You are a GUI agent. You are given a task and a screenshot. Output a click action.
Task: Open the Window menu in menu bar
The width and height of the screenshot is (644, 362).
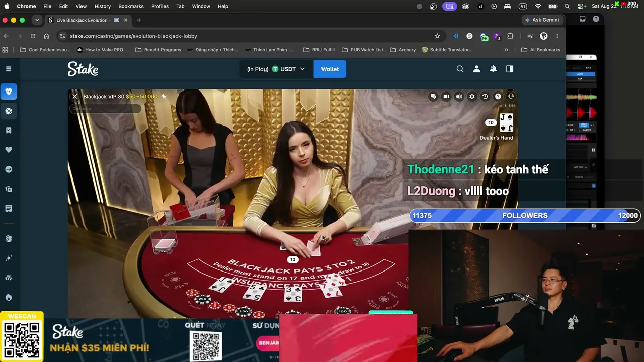click(201, 6)
